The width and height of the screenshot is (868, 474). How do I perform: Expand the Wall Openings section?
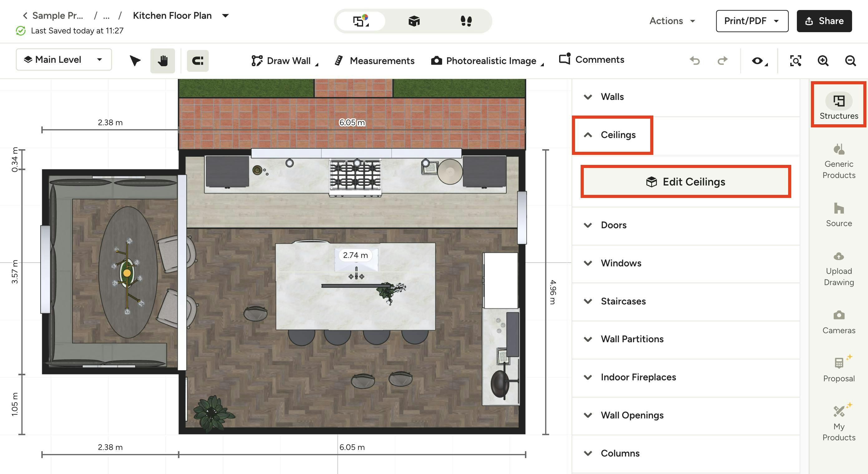click(x=686, y=415)
